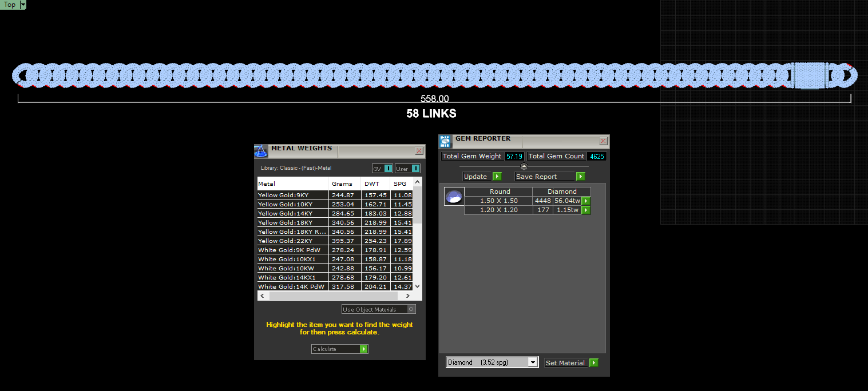The height and width of the screenshot is (391, 868).
Task: Click Total Gem Count value 4625
Action: click(x=597, y=156)
